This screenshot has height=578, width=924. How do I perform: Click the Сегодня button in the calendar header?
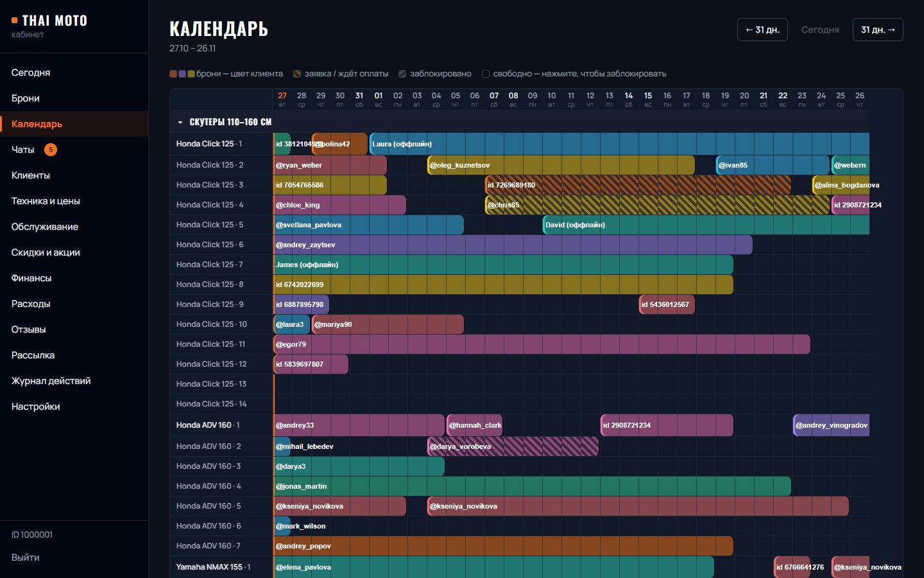click(820, 30)
